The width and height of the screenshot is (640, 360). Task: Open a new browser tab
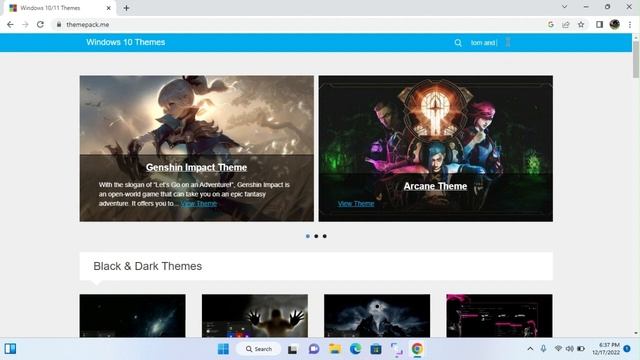(126, 8)
